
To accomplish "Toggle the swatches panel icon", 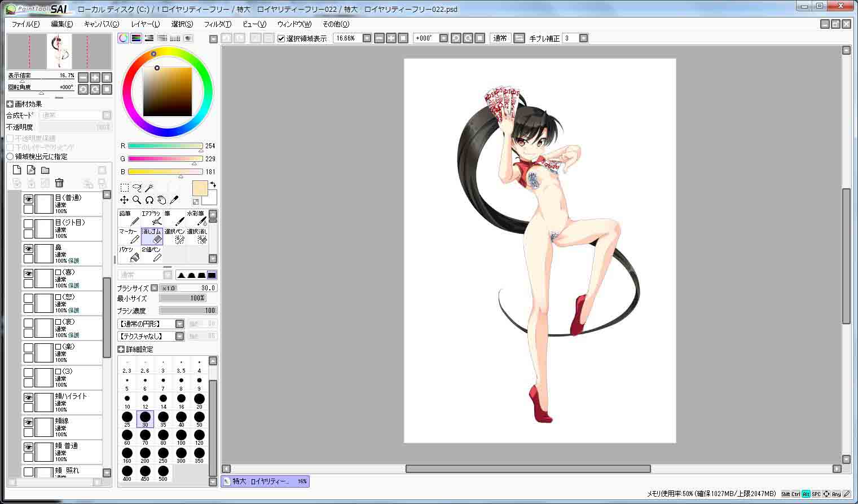I will click(x=175, y=38).
